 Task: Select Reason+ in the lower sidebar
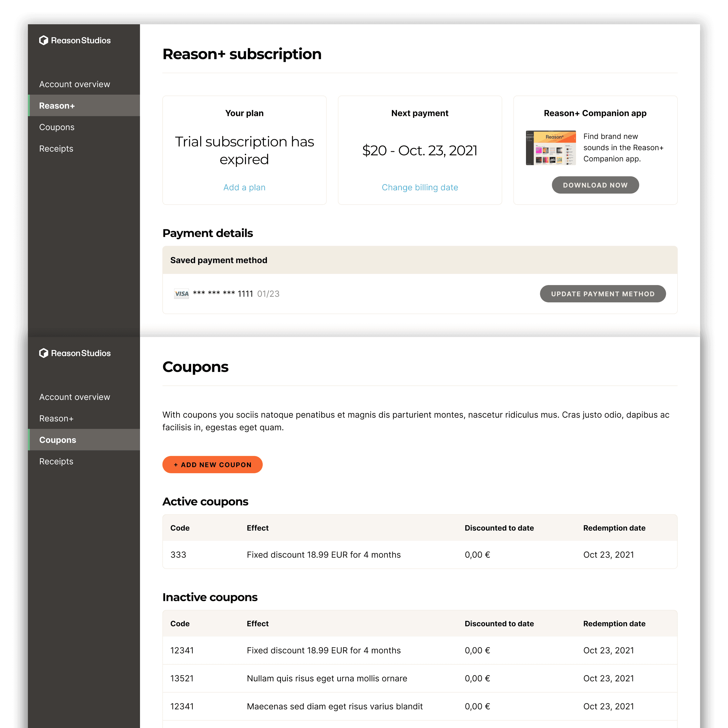click(56, 419)
